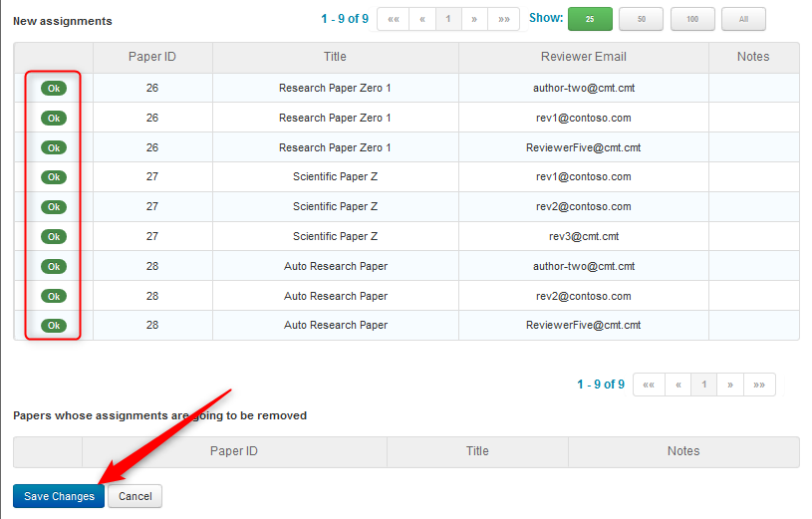Screen dimensions: 812x519
Task: Click Ok badge for paper 26 rev1@contoso.com
Action: (54, 119)
